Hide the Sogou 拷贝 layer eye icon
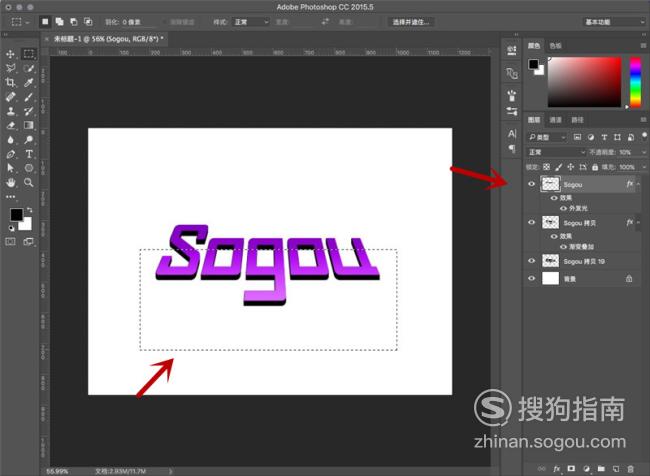The image size is (650, 476). [531, 223]
